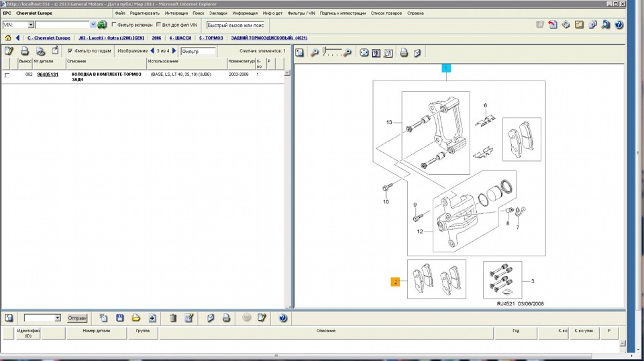Click the '2006' breadcrumb link
Image resolution: width=644 pixels, height=361 pixels.
[x=156, y=38]
